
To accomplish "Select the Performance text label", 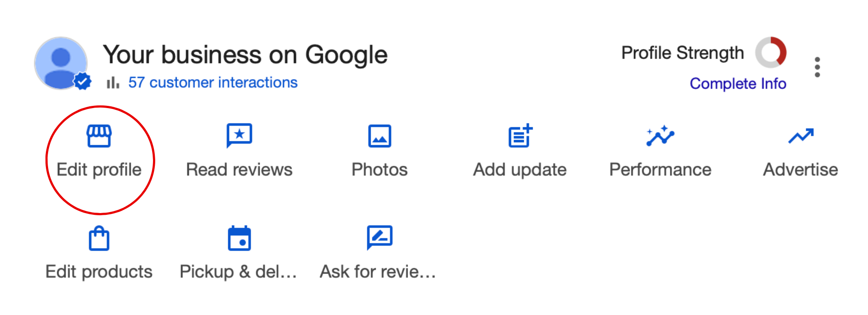I will (660, 170).
